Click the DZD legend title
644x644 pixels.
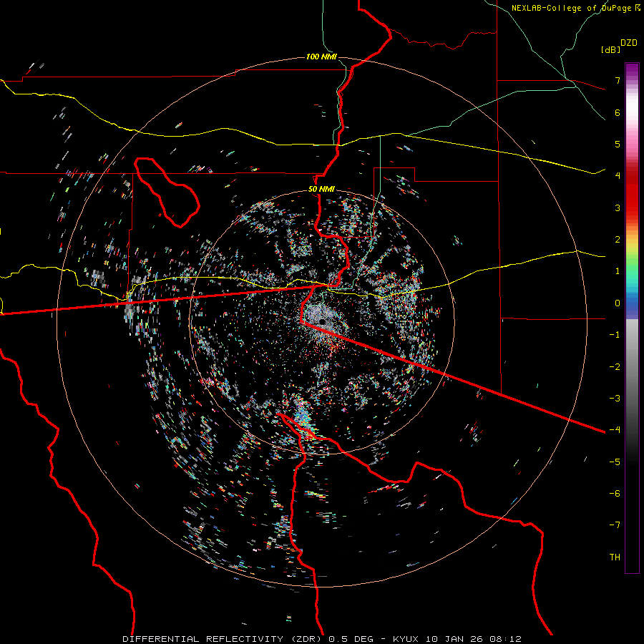click(x=629, y=43)
